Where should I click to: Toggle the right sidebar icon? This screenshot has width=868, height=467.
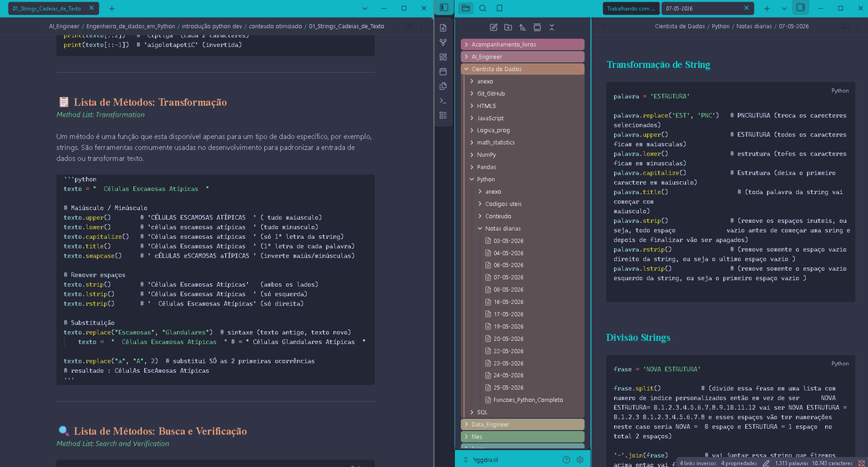[800, 8]
